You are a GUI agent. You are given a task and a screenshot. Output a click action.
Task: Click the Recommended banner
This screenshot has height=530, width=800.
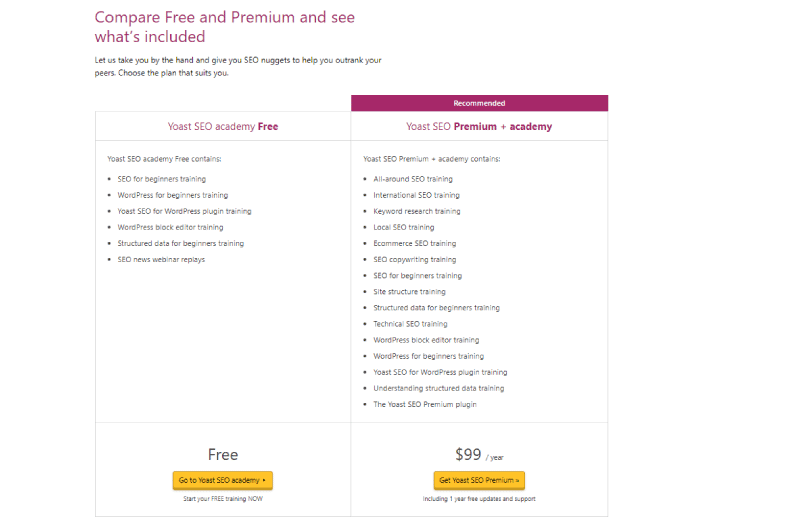[479, 103]
